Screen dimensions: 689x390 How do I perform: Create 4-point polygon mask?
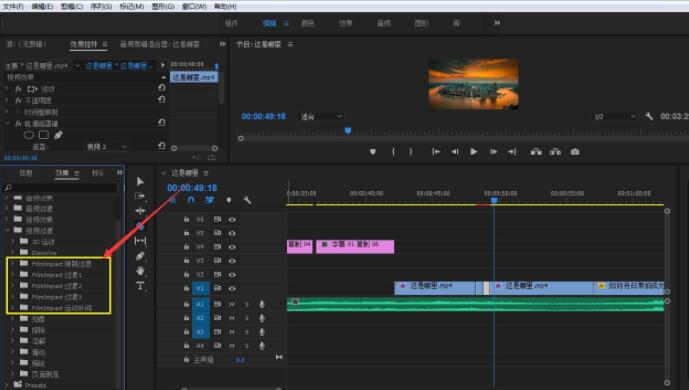click(44, 135)
